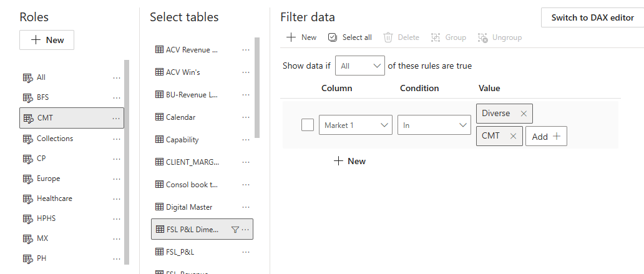Open more options for ACV Revenue table
The width and height of the screenshot is (644, 274).
tap(246, 50)
